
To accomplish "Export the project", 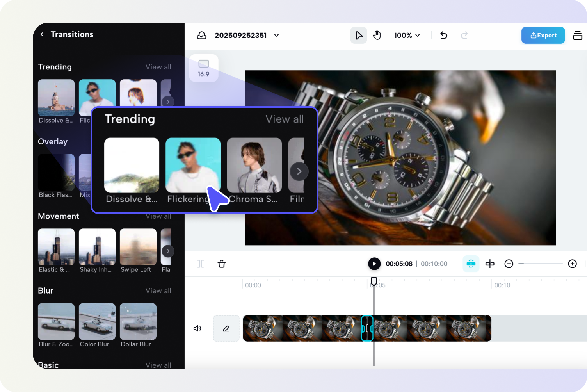I will pos(543,35).
